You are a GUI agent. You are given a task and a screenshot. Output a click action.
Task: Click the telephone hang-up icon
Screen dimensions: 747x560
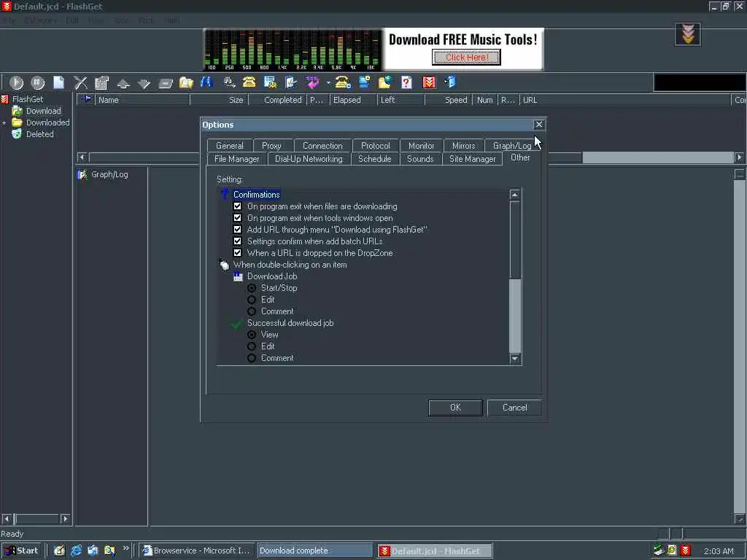(343, 83)
